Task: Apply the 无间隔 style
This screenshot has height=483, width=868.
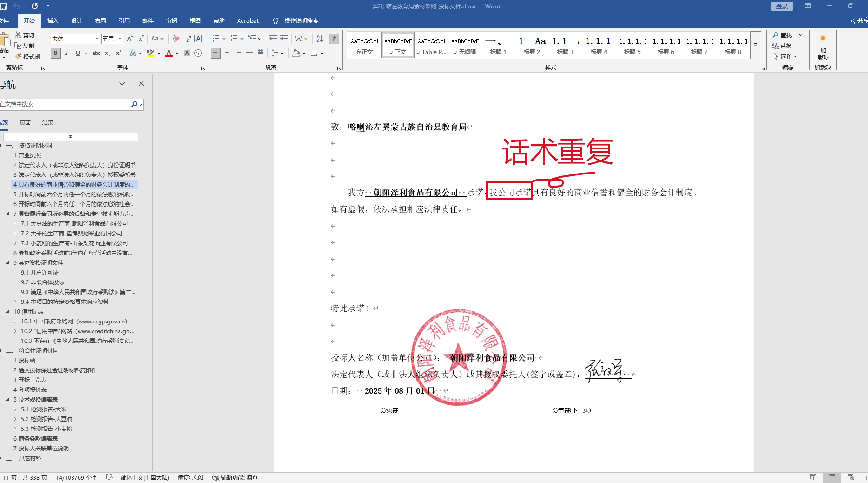Action: click(465, 45)
